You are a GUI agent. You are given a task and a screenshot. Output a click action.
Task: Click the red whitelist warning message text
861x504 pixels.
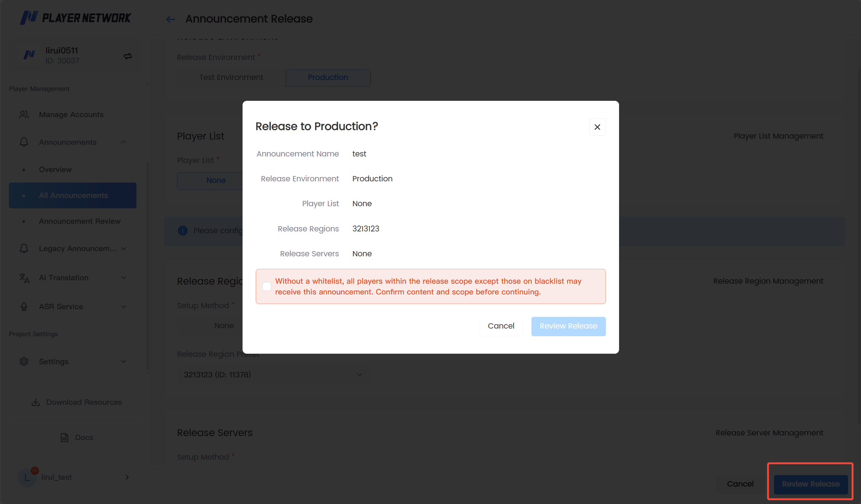428,286
